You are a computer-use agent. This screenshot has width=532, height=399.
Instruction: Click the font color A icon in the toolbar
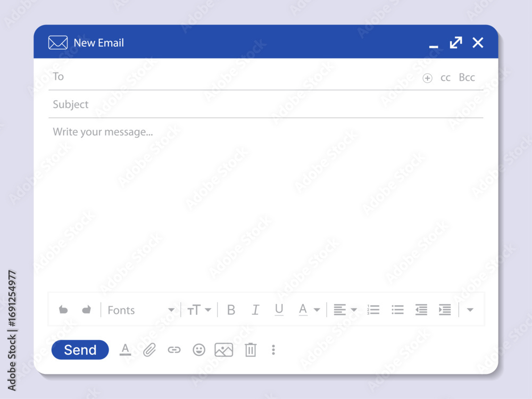pyautogui.click(x=303, y=310)
